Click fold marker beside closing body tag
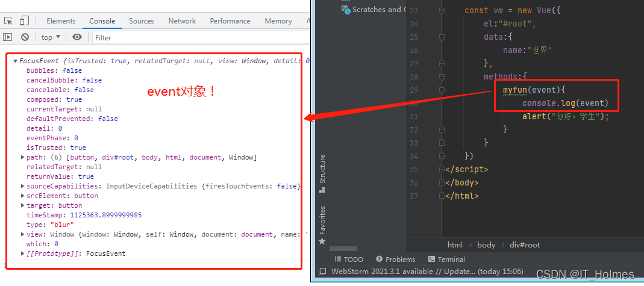This screenshot has width=644, height=286. (442, 182)
